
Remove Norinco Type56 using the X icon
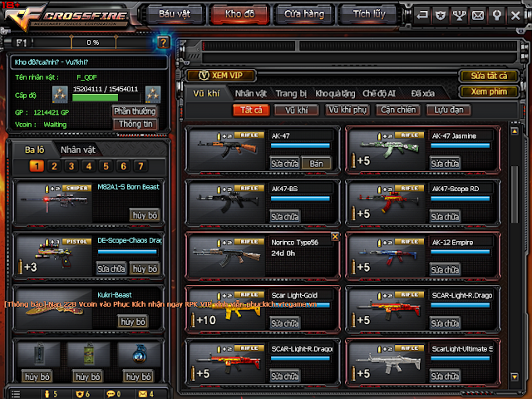tap(335, 236)
